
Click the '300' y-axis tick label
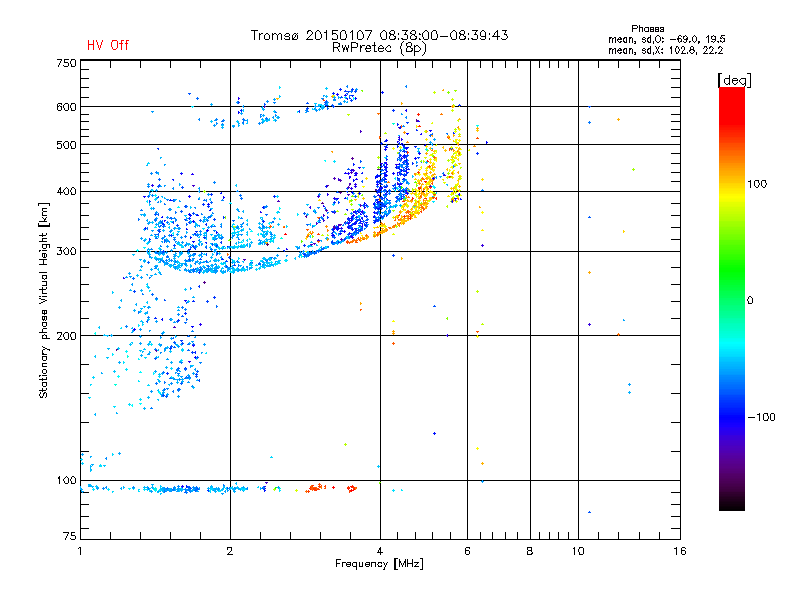66,251
